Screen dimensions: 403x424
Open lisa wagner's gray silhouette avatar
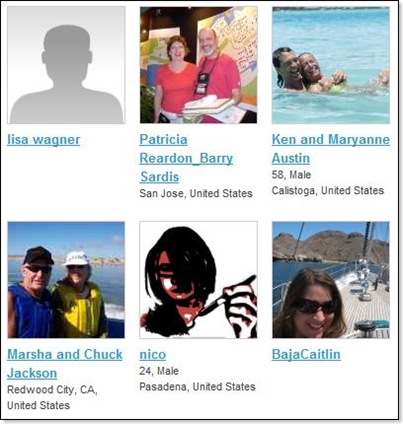coord(66,65)
